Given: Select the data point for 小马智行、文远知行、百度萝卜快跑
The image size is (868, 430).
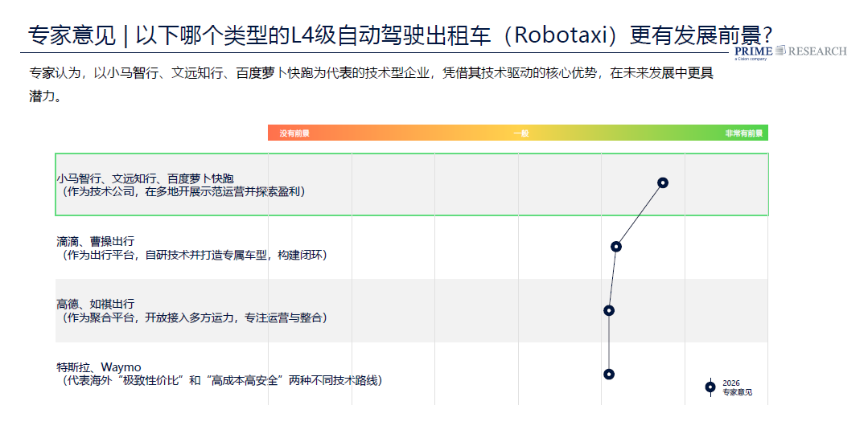Looking at the screenshot, I should 663,182.
